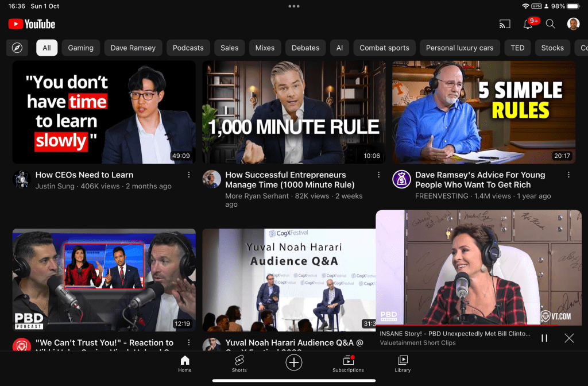Tap the Wi-Fi status icon
This screenshot has height=386, width=588.
525,6
